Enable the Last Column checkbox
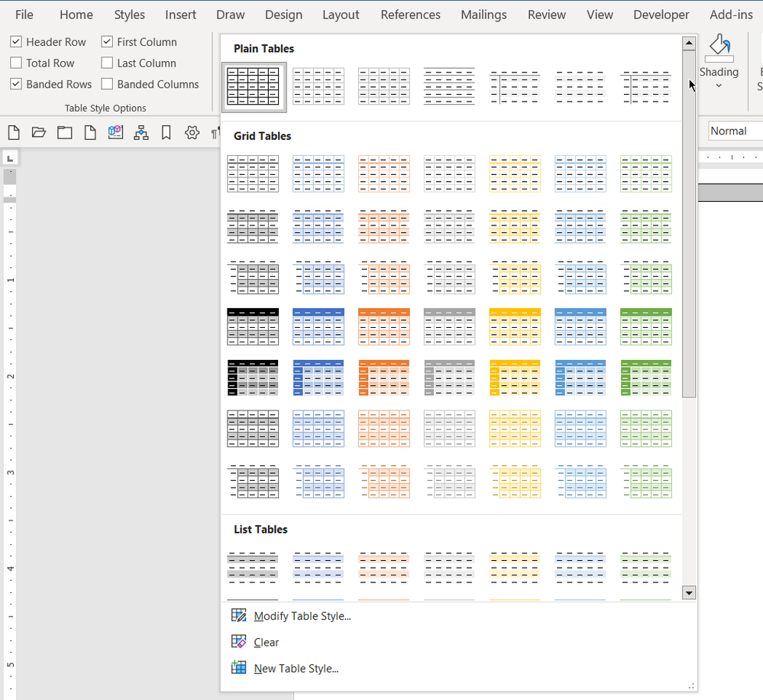763x700 pixels. coord(107,63)
